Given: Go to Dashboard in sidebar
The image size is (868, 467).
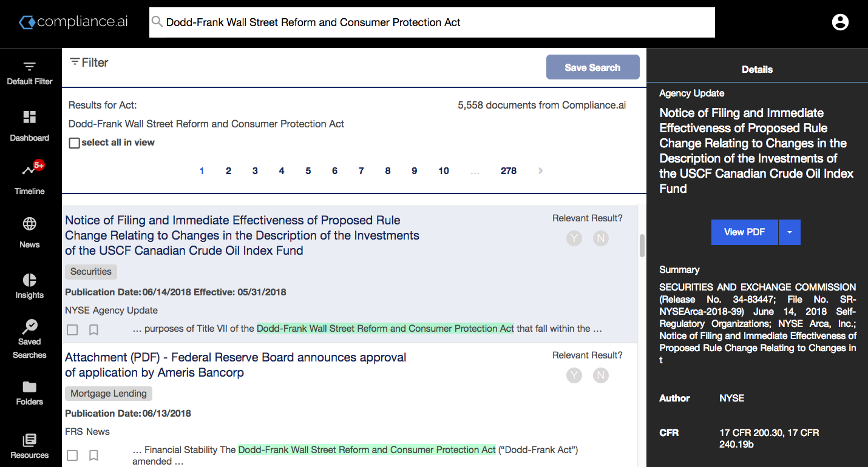Looking at the screenshot, I should (x=30, y=126).
